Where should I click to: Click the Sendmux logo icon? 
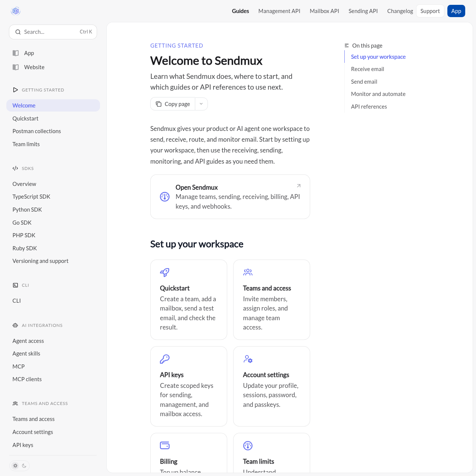tap(16, 11)
